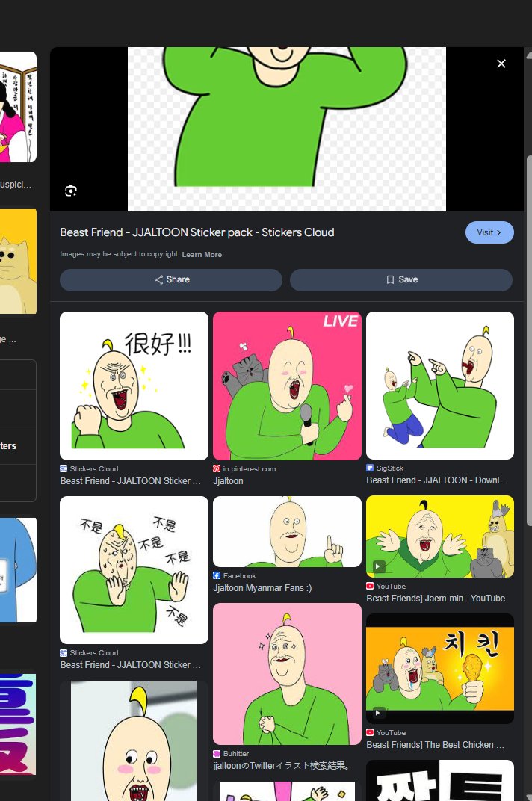532x801 pixels.
Task: Open the 很好!!! sticker thumbnail
Action: tap(134, 386)
